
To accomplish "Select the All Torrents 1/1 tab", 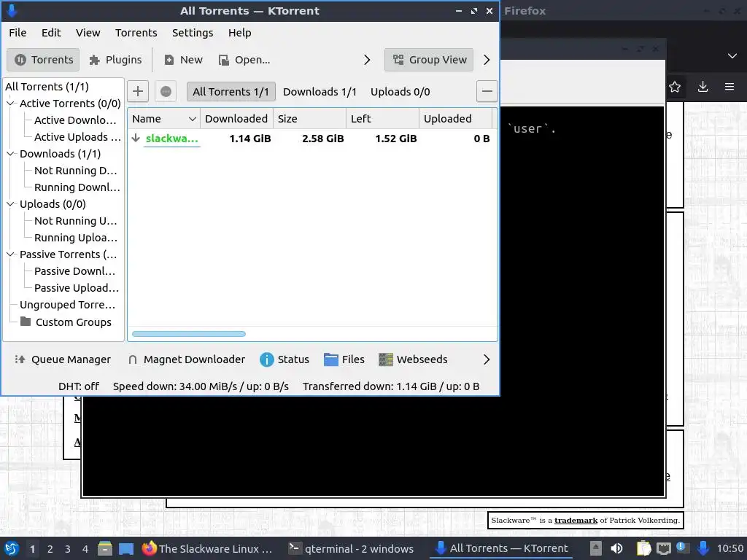I will point(231,92).
